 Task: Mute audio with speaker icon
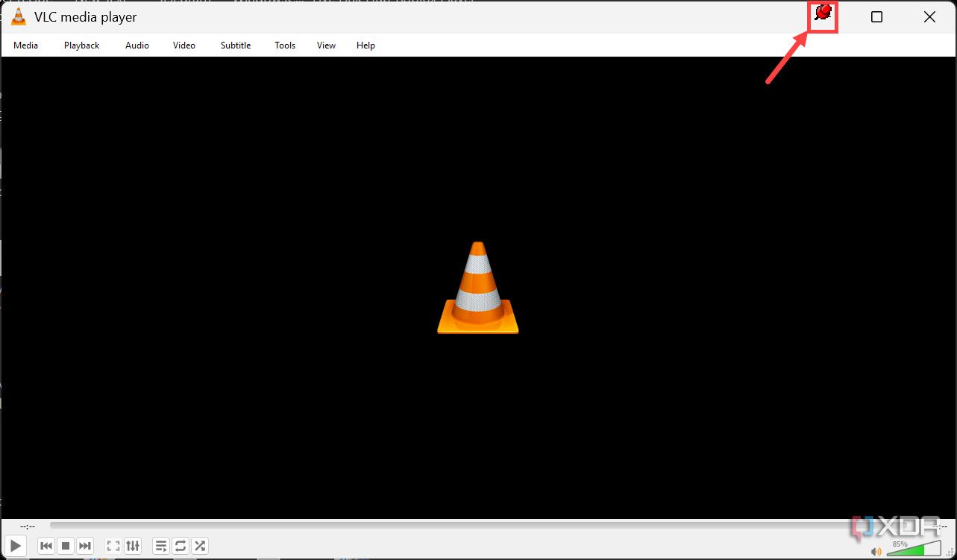point(876,551)
